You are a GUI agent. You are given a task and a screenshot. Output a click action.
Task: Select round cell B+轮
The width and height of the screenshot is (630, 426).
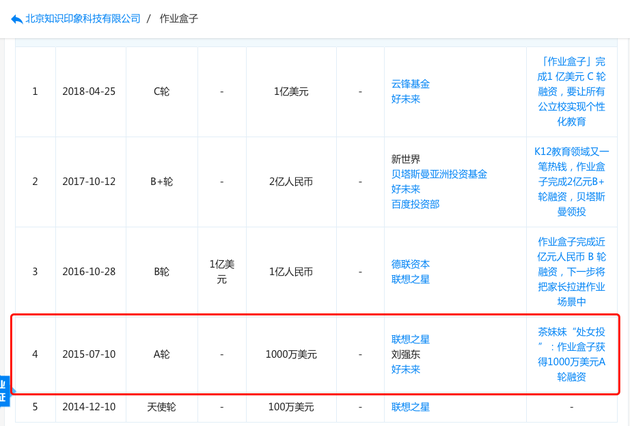point(162,182)
